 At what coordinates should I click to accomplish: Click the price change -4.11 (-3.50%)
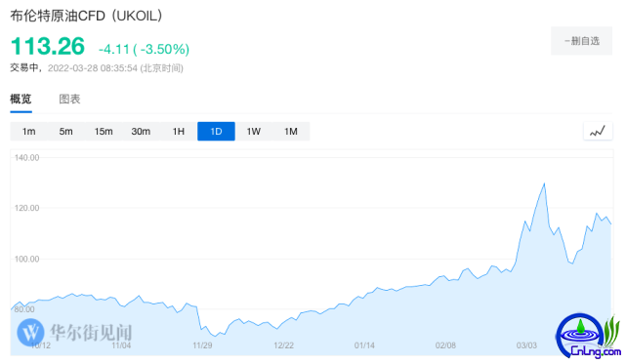(144, 49)
